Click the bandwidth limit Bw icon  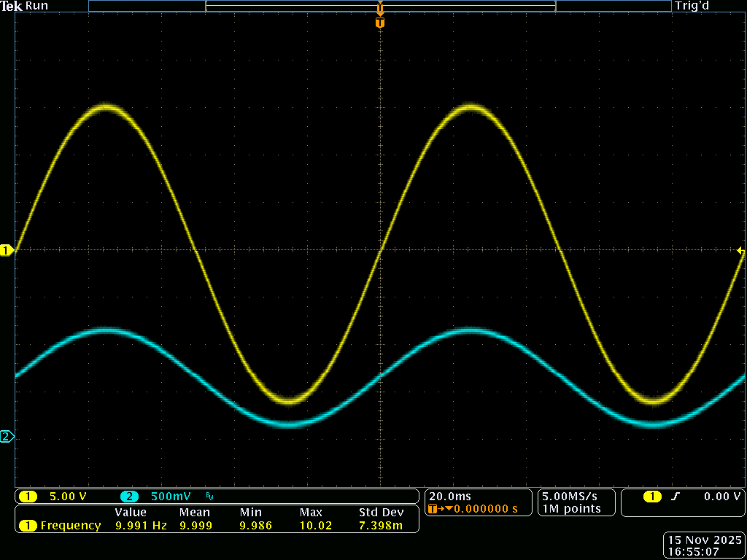click(209, 497)
